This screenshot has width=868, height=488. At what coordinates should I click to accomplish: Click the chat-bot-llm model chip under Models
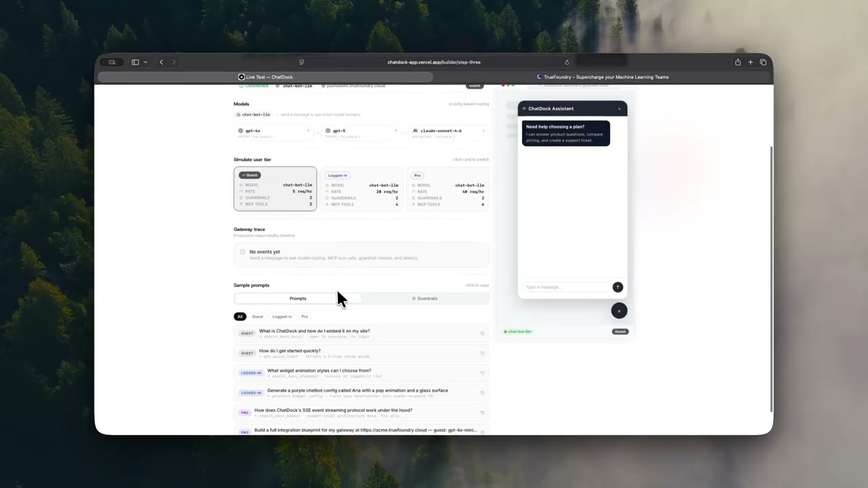pyautogui.click(x=253, y=115)
